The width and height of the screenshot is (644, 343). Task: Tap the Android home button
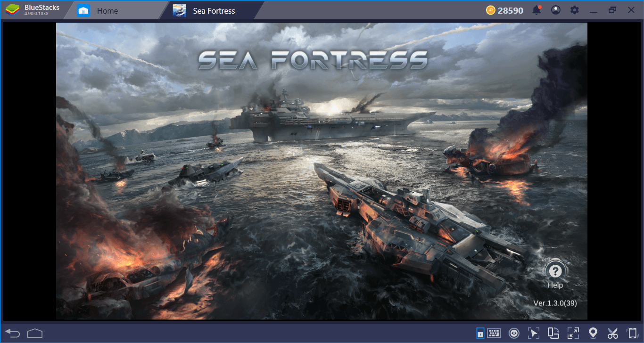click(x=35, y=333)
